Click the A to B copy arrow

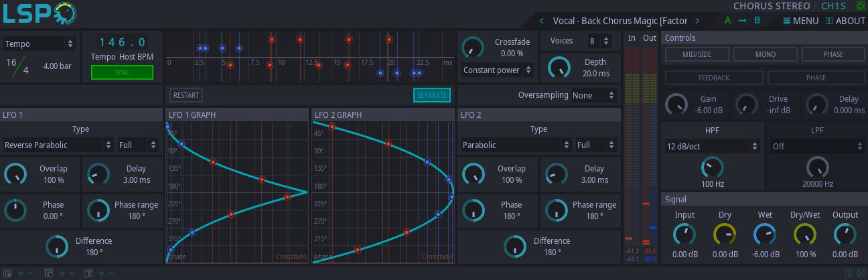click(742, 20)
